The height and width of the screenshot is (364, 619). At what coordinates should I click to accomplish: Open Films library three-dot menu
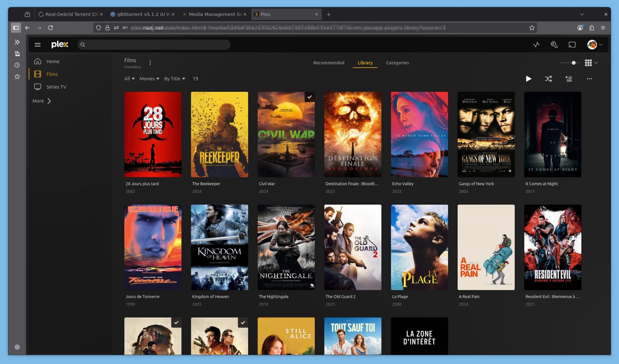[150, 63]
